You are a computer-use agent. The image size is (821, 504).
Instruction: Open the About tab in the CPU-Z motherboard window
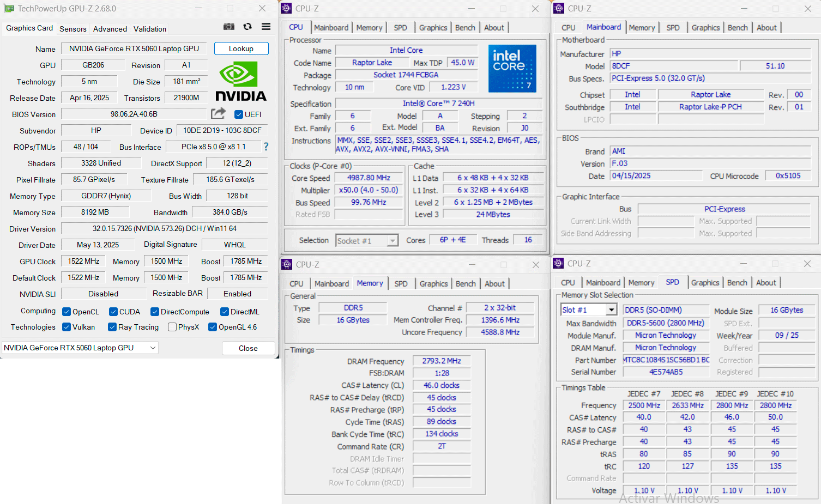[766, 28]
